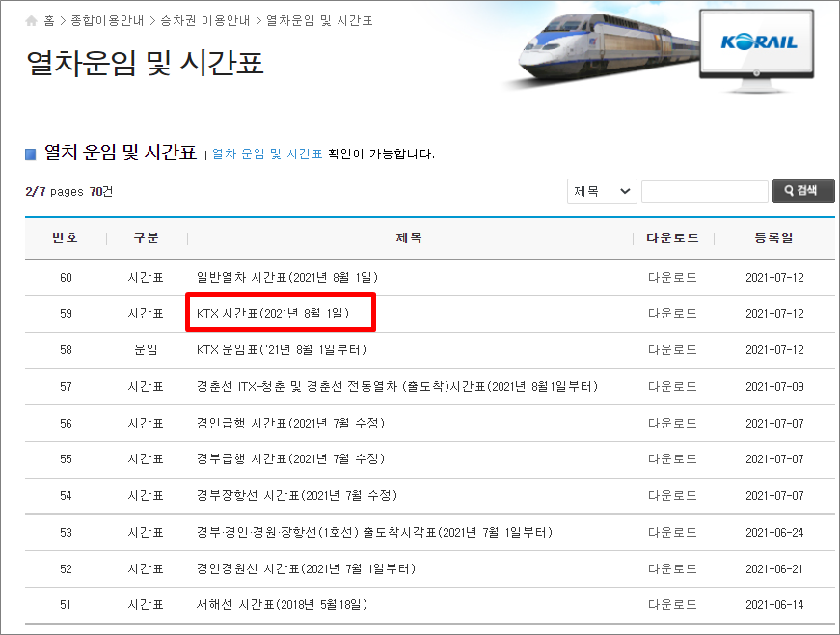Download file for row number 51
Screen dimensions: 840x635
tap(673, 605)
